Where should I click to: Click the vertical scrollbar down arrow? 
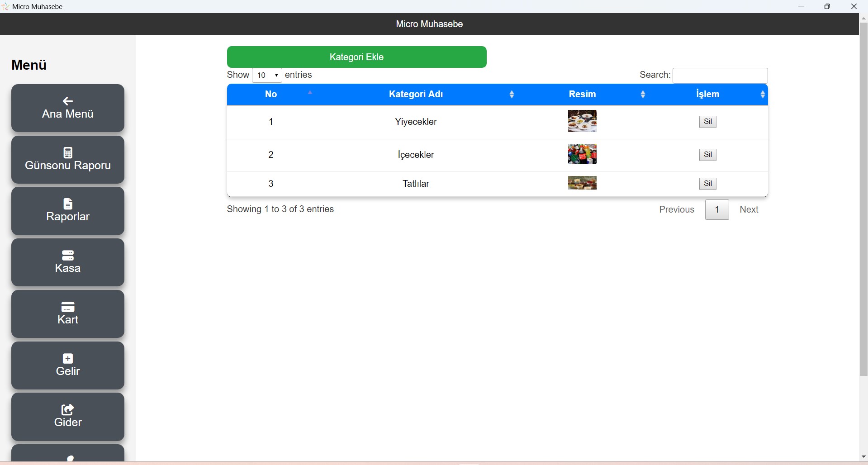pyautogui.click(x=863, y=457)
